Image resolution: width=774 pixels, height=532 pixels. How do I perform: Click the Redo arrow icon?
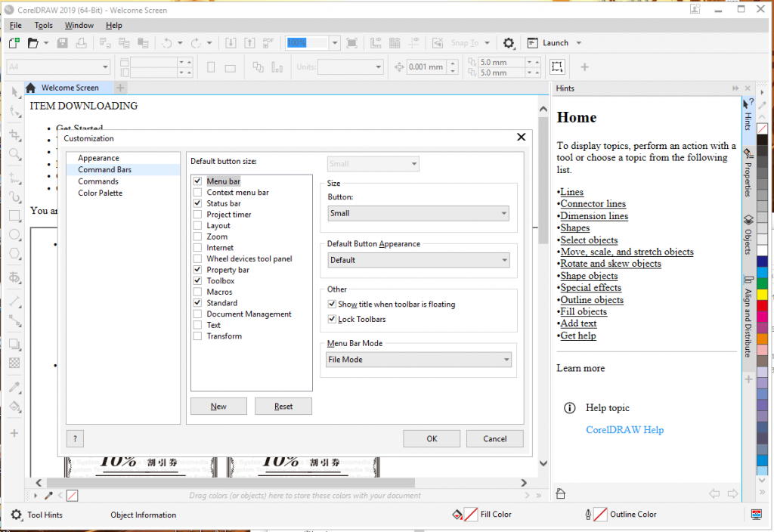(x=196, y=43)
